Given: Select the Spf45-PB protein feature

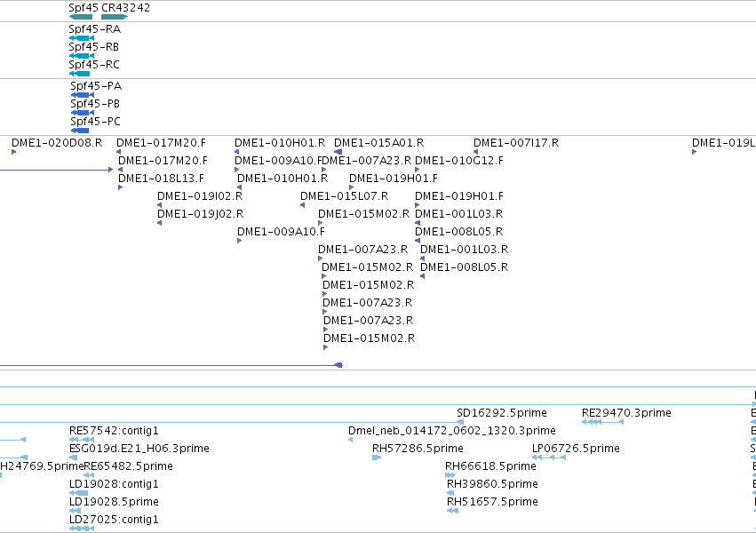Looking at the screenshot, I should click(x=83, y=113).
